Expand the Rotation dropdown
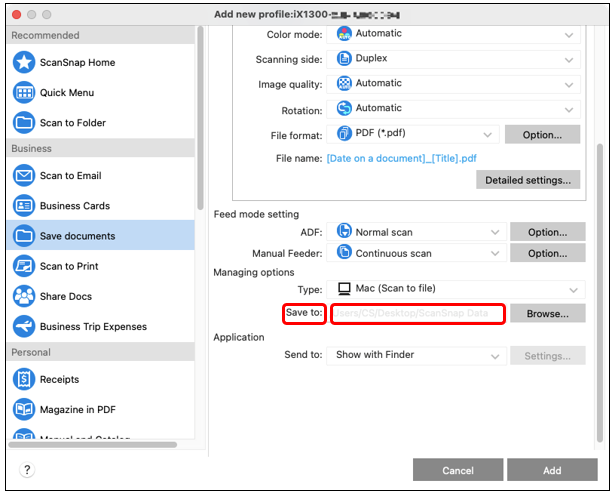This screenshot has height=496, width=614. 453,109
